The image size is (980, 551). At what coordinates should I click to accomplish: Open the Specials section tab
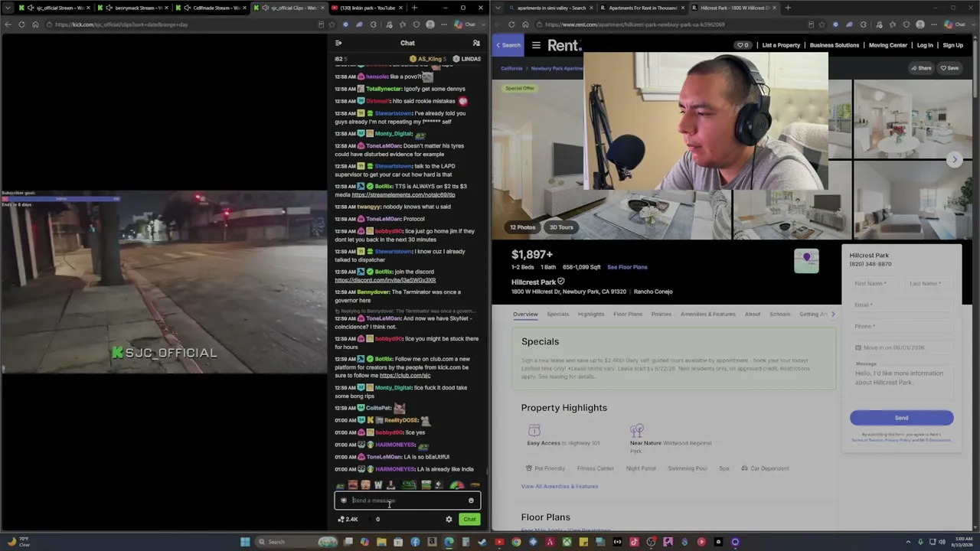(x=557, y=314)
